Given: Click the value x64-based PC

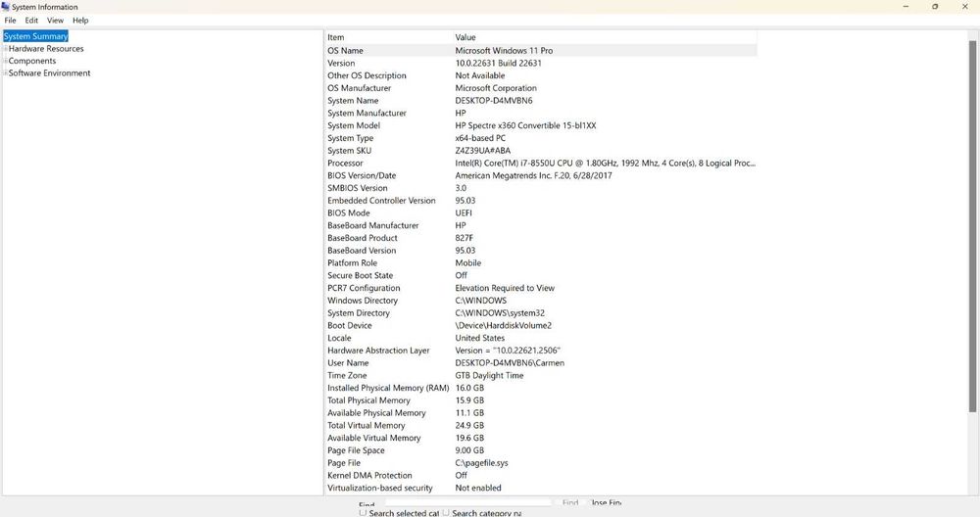Looking at the screenshot, I should click(x=480, y=138).
